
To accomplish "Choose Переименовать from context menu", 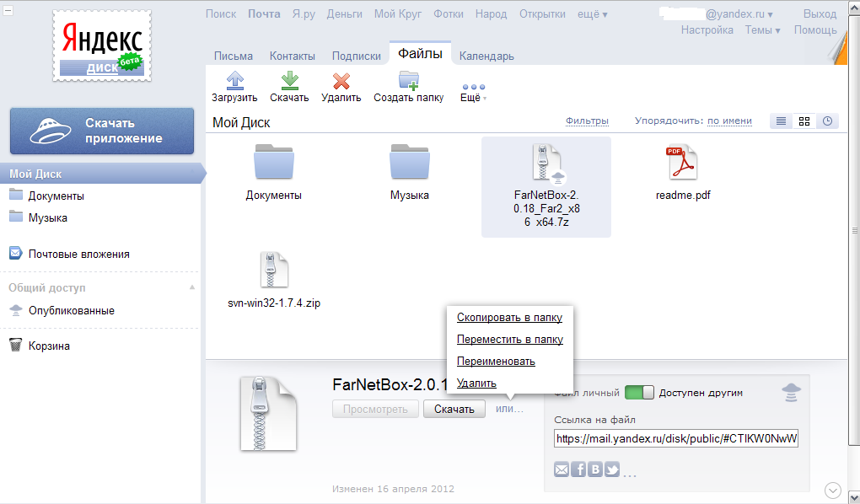I will pyautogui.click(x=496, y=362).
